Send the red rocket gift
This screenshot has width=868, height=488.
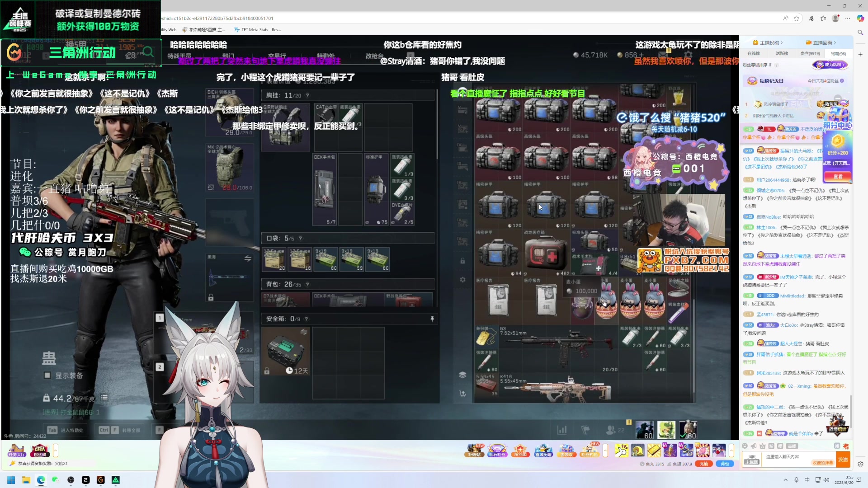coord(719,450)
